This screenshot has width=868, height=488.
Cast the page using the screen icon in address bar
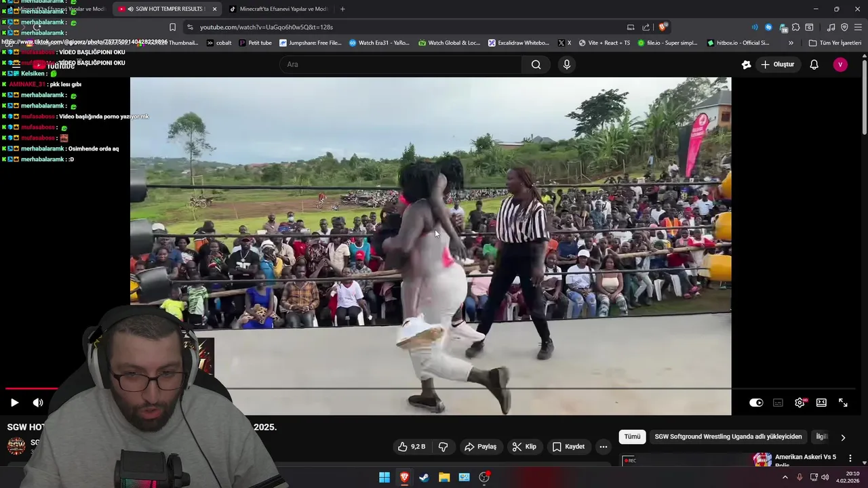click(x=631, y=27)
